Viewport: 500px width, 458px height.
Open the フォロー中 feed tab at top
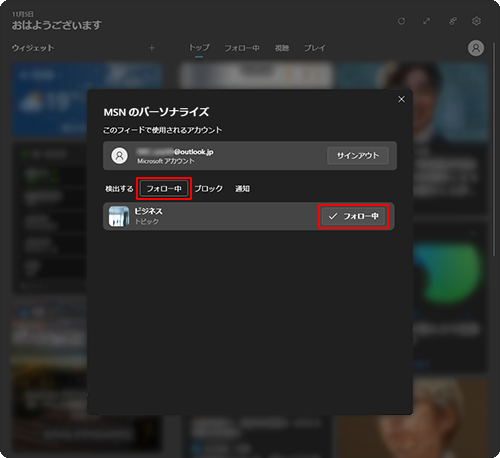click(x=242, y=48)
